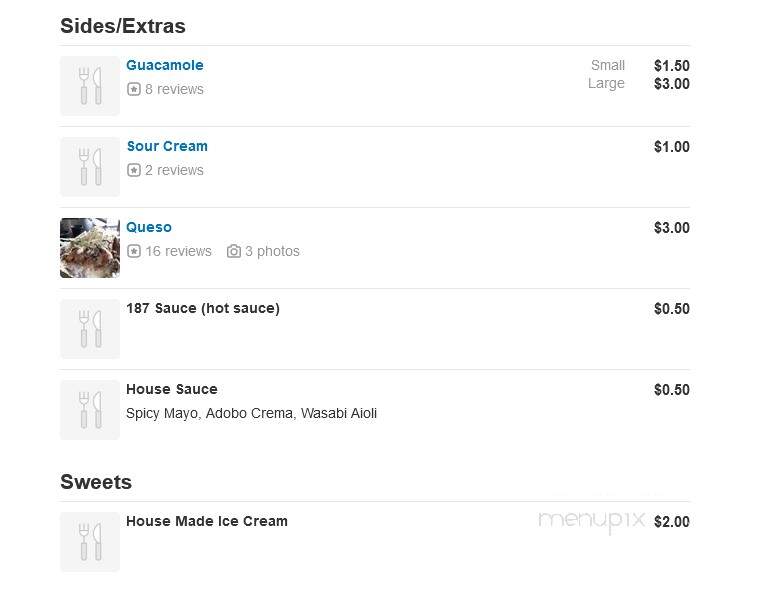Open the Guacamole menu item link
This screenshot has height=602, width=771.
click(165, 65)
